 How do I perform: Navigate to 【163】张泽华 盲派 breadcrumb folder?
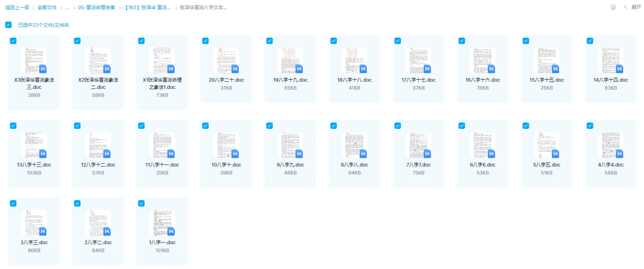(148, 8)
